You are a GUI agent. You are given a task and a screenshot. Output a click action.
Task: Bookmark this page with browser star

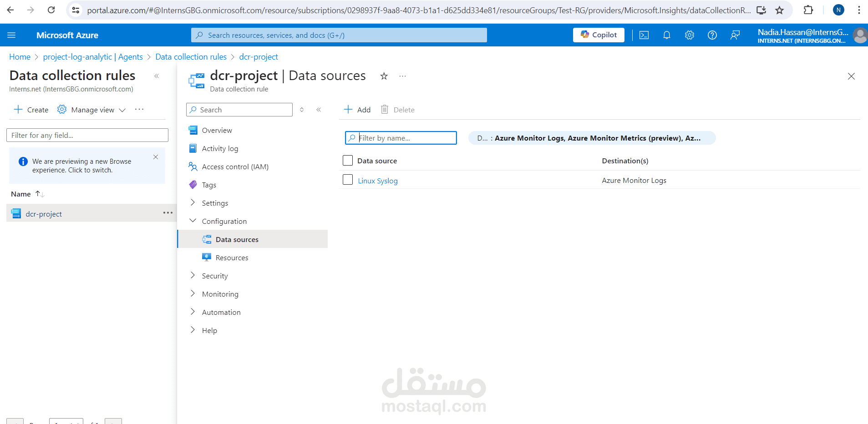tap(780, 10)
